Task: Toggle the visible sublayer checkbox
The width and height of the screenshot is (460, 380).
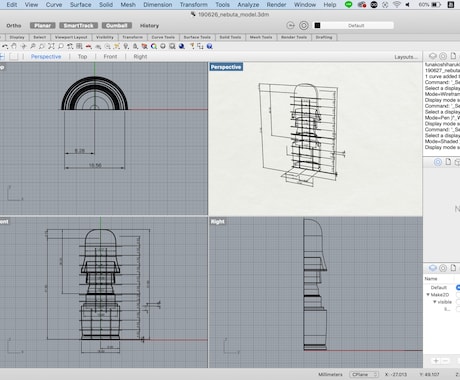Action: point(458,302)
